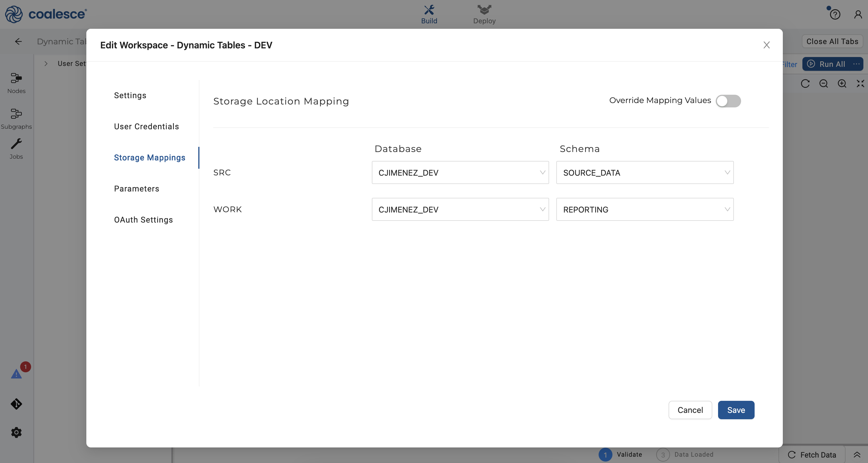
Task: Switch to the Deploy view
Action: pyautogui.click(x=484, y=14)
